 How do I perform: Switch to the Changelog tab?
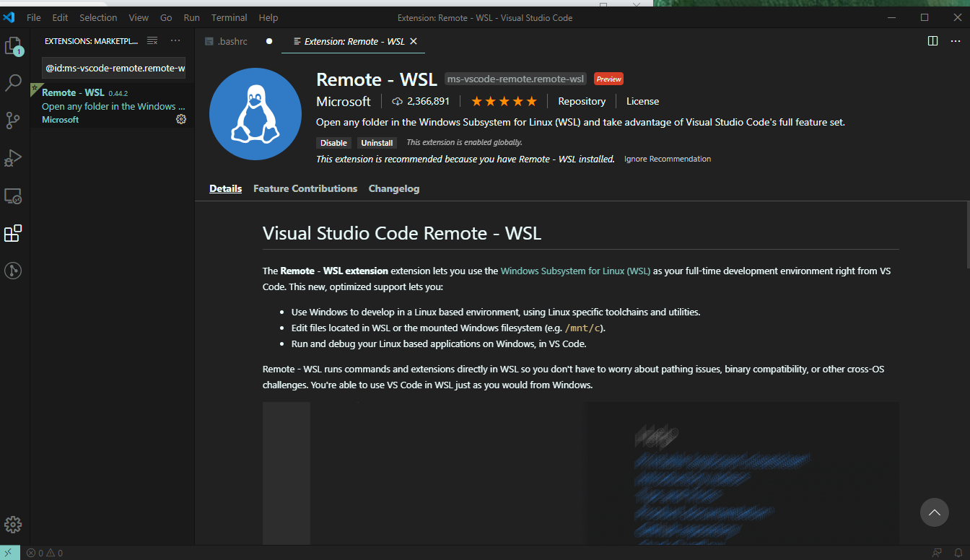(394, 188)
